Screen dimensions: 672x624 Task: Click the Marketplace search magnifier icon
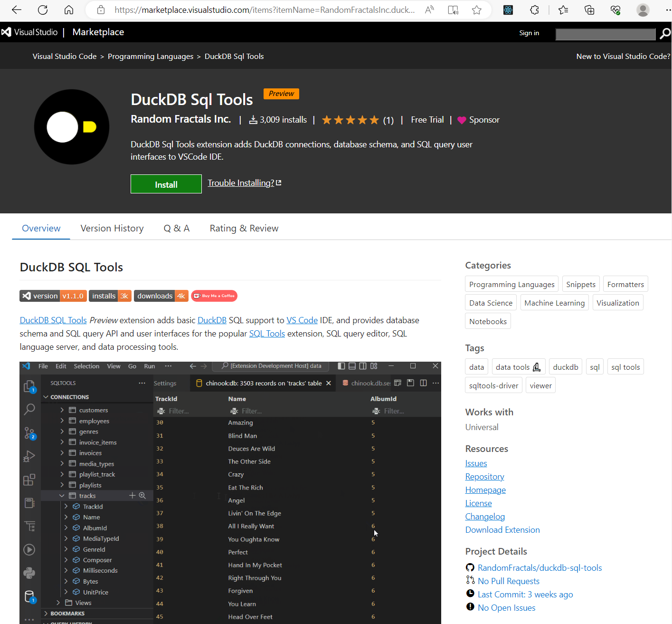tap(665, 33)
